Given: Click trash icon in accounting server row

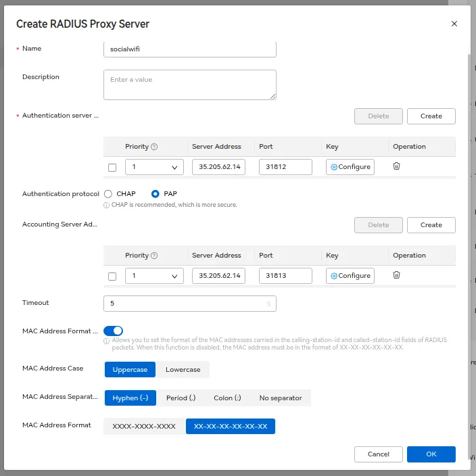Looking at the screenshot, I should click(x=397, y=275).
